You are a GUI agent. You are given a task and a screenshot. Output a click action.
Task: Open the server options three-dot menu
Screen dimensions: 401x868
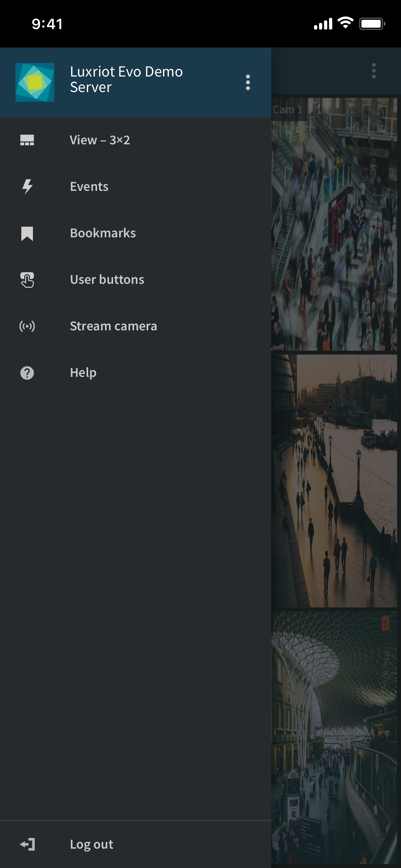pyautogui.click(x=248, y=83)
